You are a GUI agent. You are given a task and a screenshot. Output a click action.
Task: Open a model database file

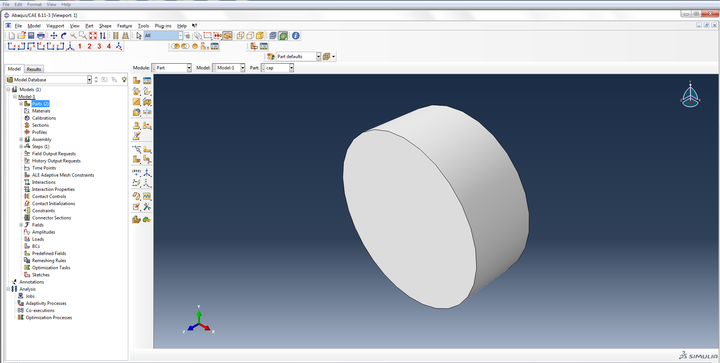tap(21, 35)
